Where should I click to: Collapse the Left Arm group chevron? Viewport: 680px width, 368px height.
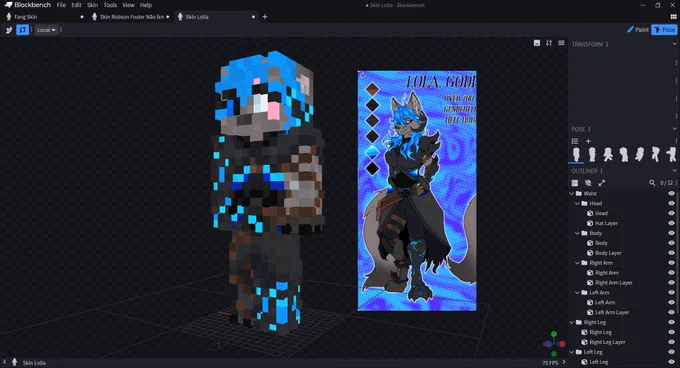(x=577, y=293)
